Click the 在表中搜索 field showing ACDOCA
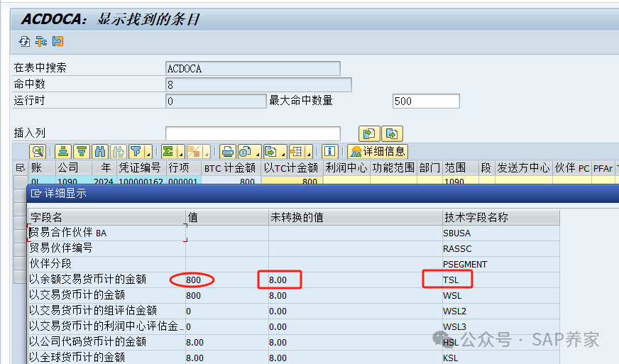 pos(253,68)
